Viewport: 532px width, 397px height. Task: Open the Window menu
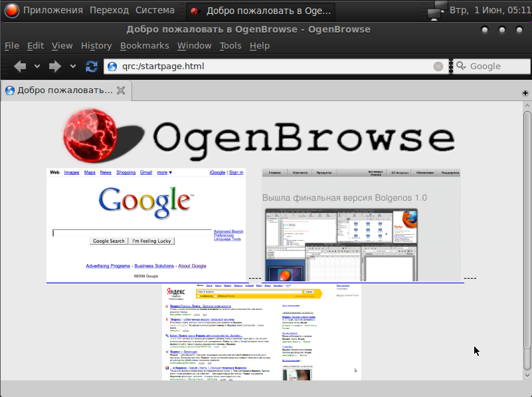pyautogui.click(x=194, y=45)
